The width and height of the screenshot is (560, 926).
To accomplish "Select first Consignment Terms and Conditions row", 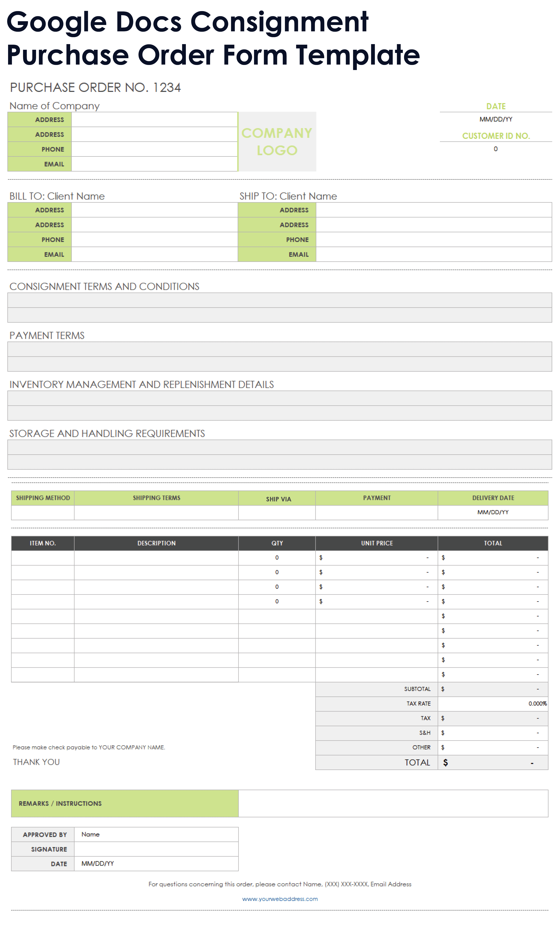I will click(x=280, y=300).
